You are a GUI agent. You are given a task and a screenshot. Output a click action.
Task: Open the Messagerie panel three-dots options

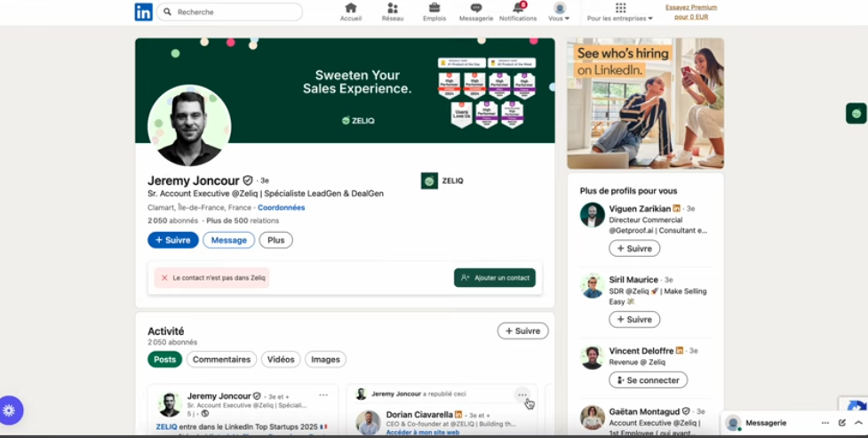(x=825, y=423)
